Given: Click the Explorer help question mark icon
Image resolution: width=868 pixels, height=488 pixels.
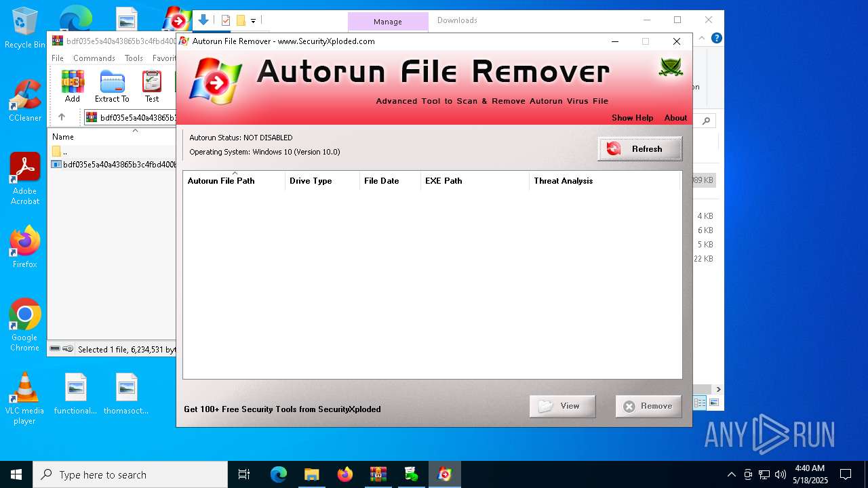Looking at the screenshot, I should tap(717, 38).
